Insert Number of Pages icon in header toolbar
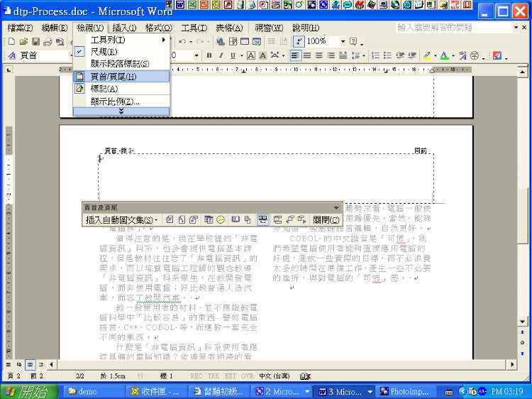This screenshot has height=399, width=532. point(182,219)
